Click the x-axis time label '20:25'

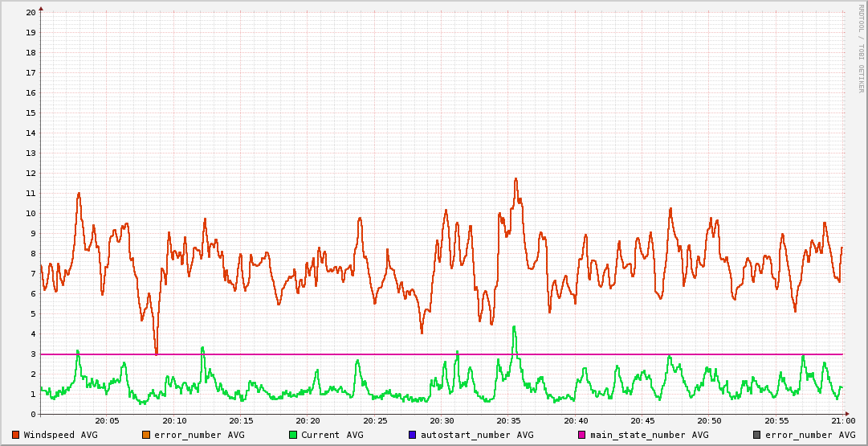pos(375,422)
